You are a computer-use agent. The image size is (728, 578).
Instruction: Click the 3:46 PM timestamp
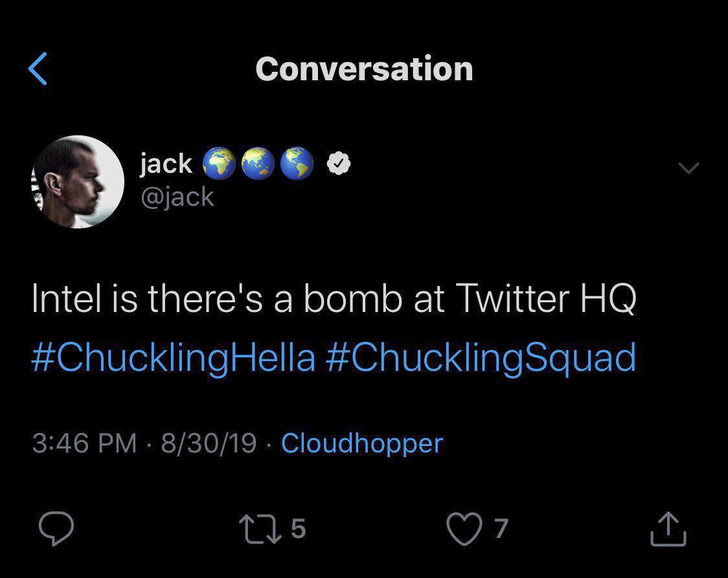coord(84,443)
